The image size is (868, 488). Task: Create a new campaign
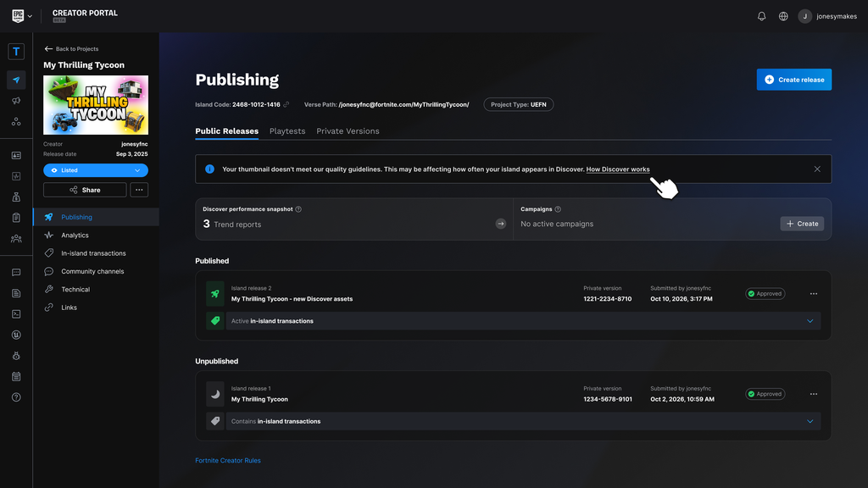802,224
